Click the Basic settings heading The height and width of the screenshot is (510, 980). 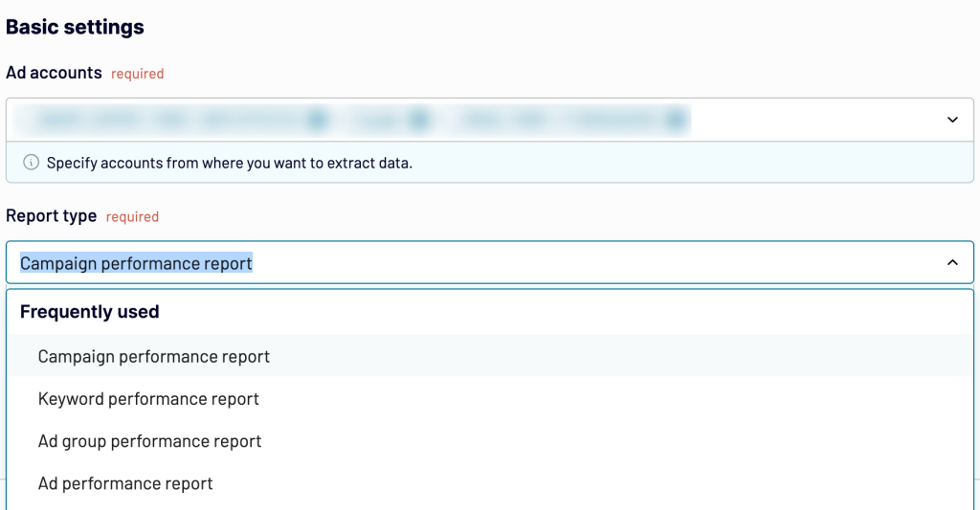[75, 27]
